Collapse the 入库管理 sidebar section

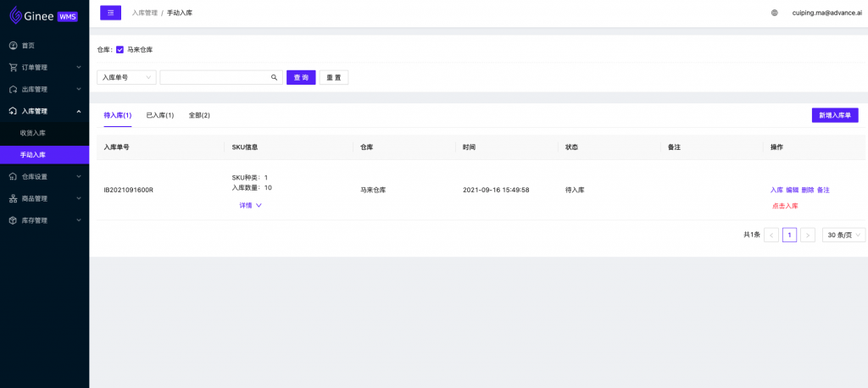tap(44, 111)
